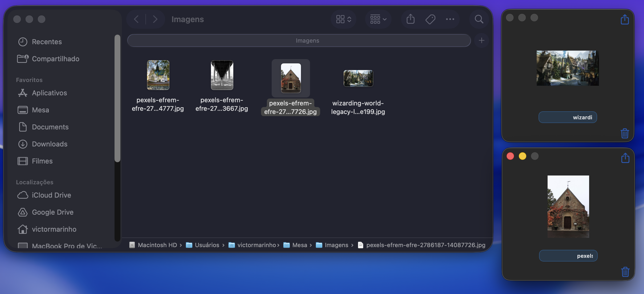
Task: Click the trash icon in wizarding window
Action: click(625, 133)
